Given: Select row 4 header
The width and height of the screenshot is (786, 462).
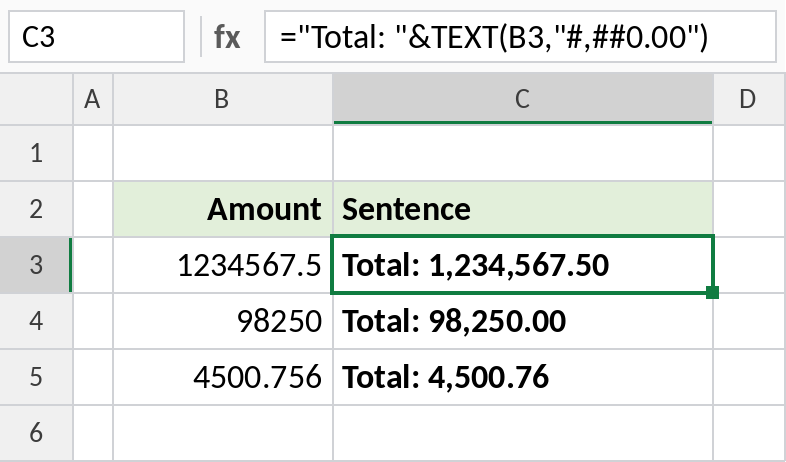Looking at the screenshot, I should (36, 321).
